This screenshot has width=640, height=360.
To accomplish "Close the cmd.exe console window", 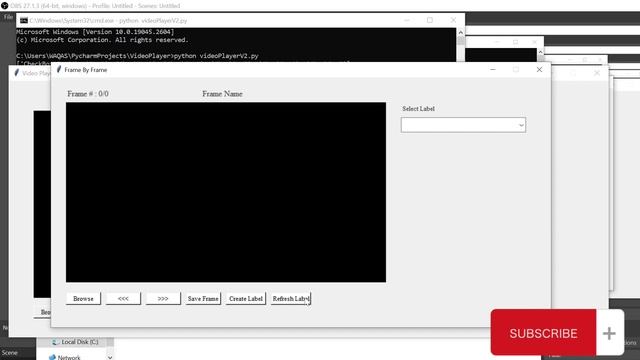I will pyautogui.click(x=453, y=20).
